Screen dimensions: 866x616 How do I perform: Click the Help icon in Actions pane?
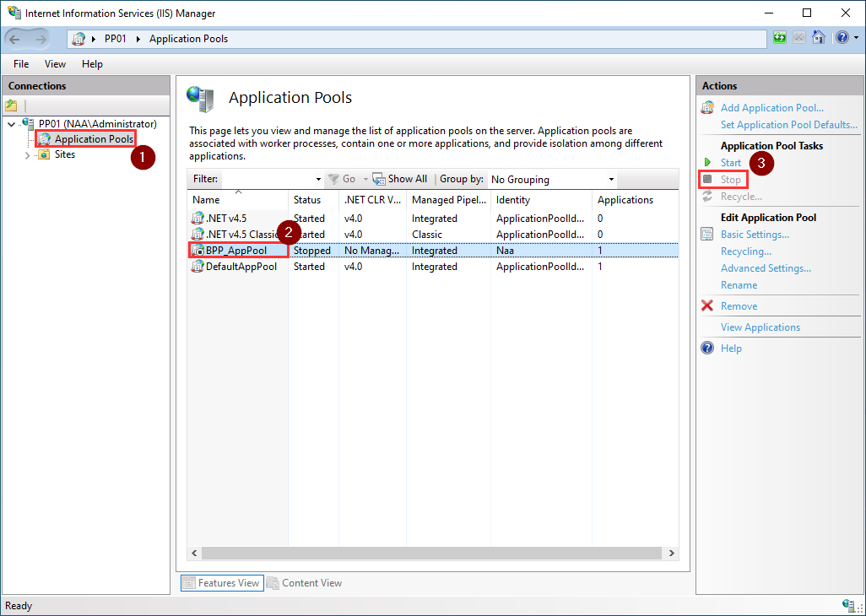707,349
